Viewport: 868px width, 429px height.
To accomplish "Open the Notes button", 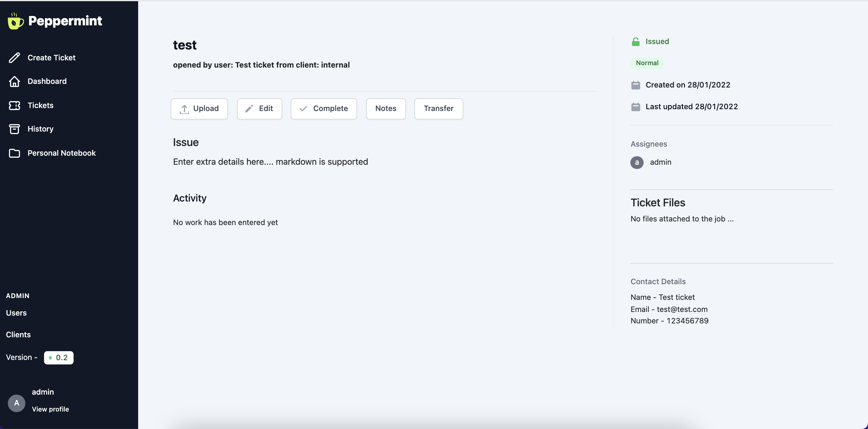I will 385,109.
